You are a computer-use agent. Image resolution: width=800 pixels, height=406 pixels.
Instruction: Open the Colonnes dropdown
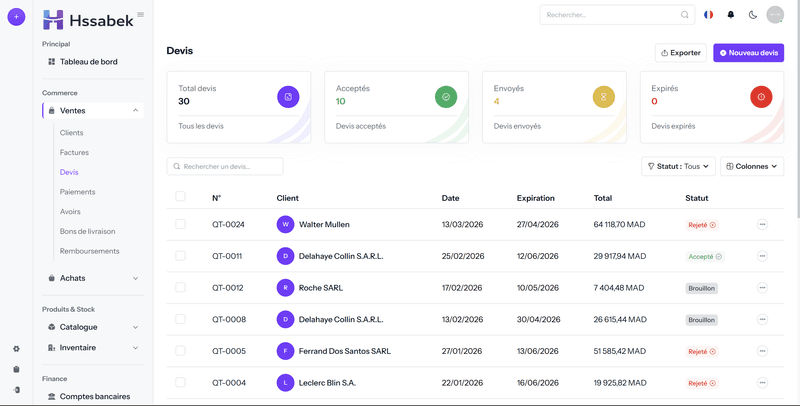(752, 166)
